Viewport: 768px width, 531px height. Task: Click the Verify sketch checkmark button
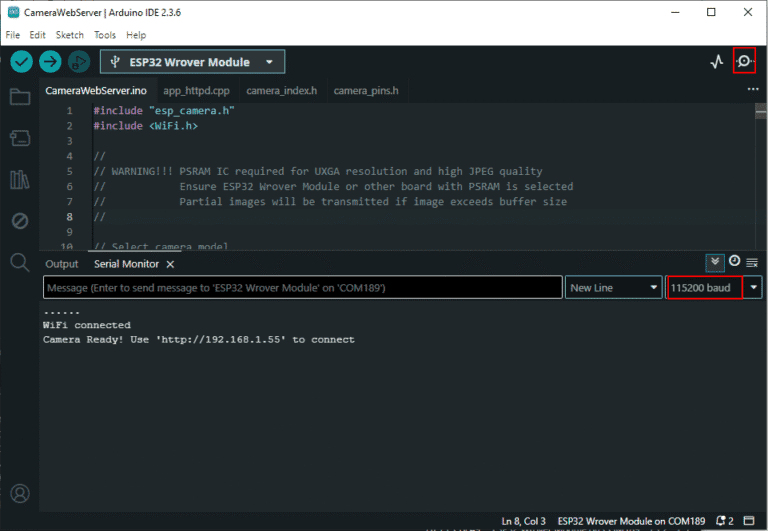(x=21, y=62)
